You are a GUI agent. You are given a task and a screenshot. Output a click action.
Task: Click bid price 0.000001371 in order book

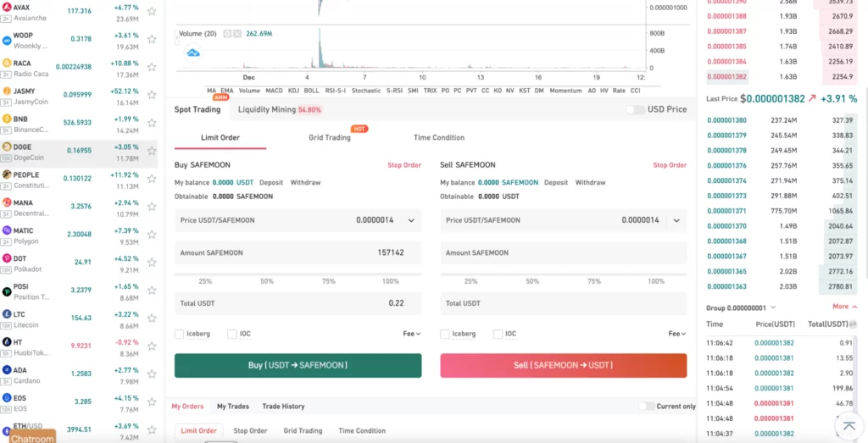[726, 211]
